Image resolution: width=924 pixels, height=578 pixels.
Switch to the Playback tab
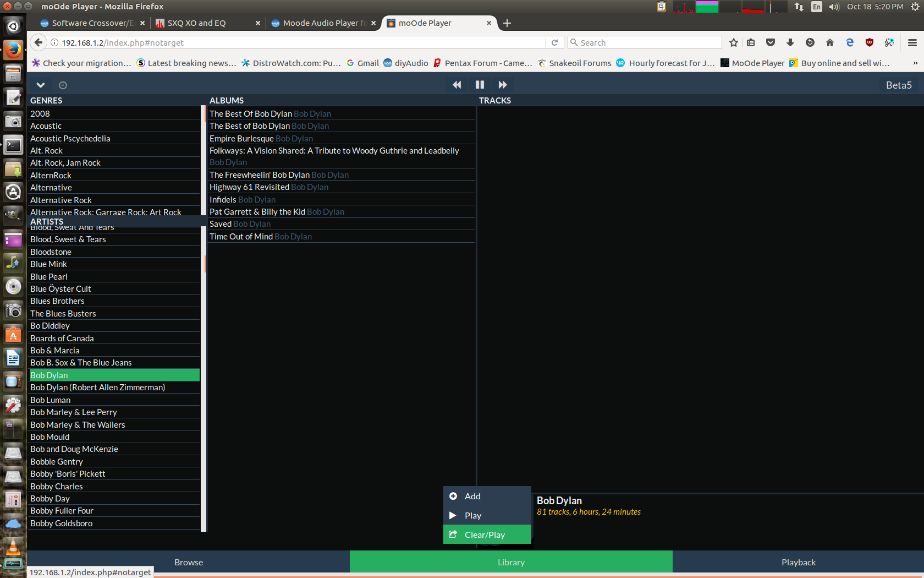click(798, 562)
